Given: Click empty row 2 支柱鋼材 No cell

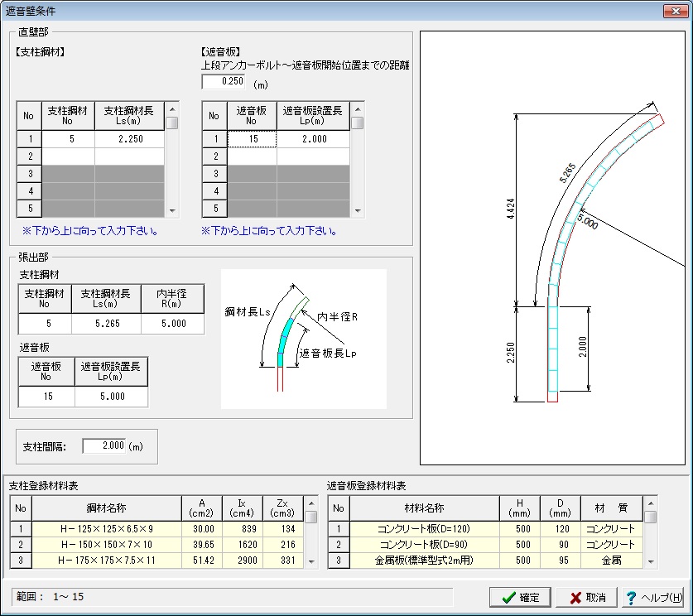Looking at the screenshot, I should pos(68,156).
